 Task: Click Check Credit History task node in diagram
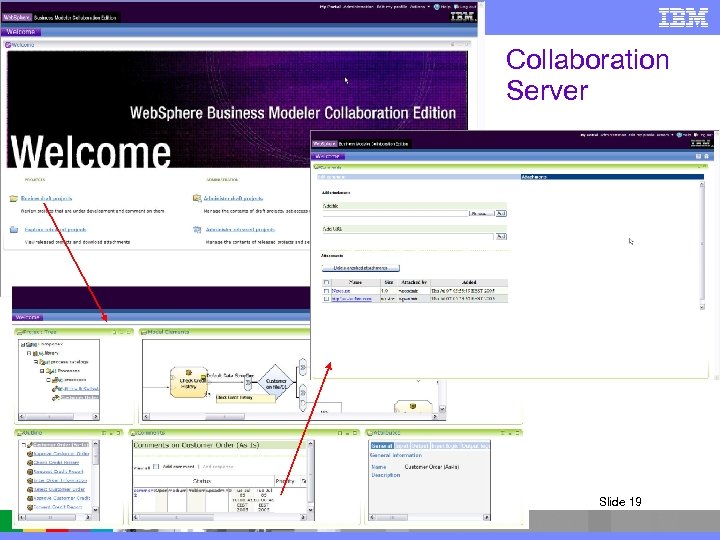189,382
